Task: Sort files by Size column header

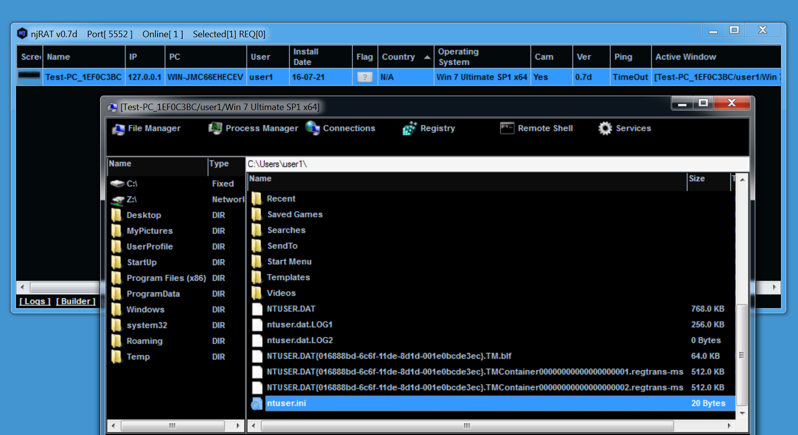Action: [x=708, y=179]
